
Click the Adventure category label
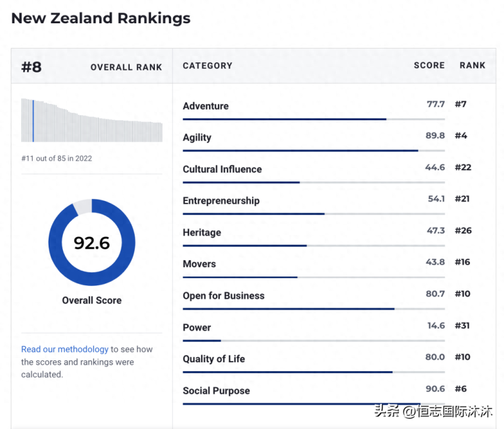click(205, 106)
